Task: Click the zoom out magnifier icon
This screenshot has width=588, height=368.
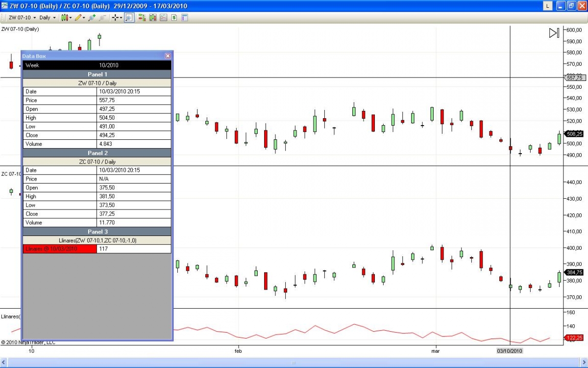Action: (x=102, y=18)
